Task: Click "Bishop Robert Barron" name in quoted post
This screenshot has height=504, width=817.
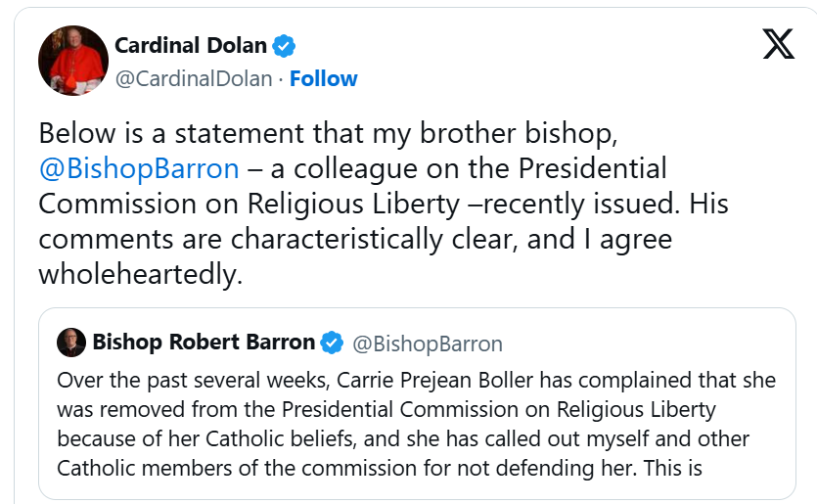Action: (x=204, y=343)
